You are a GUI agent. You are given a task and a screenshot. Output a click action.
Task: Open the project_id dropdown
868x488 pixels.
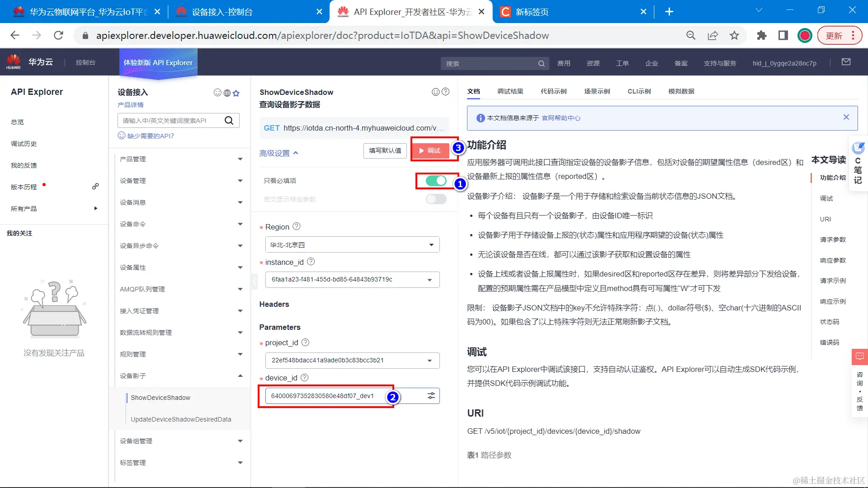click(x=353, y=360)
